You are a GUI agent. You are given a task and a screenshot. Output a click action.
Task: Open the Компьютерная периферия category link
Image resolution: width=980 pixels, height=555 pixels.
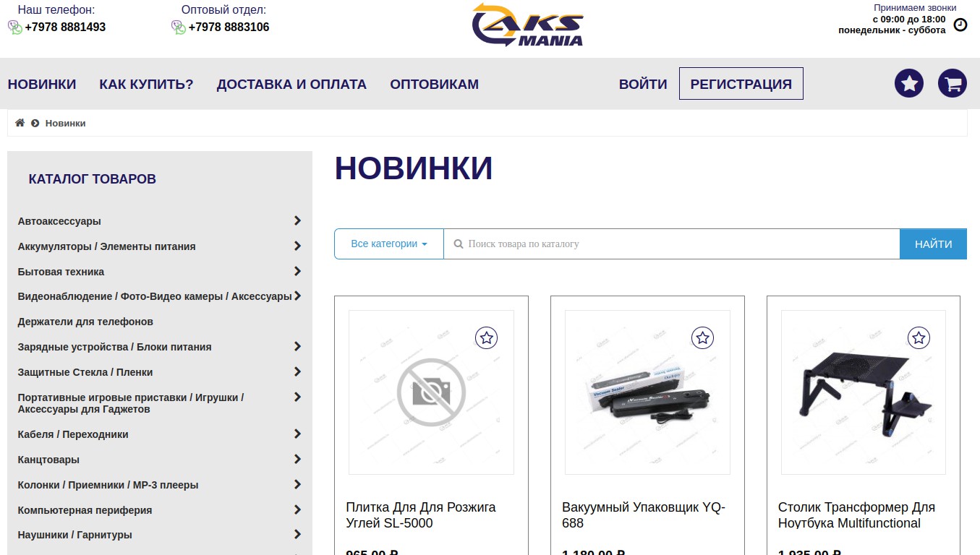[x=85, y=510]
